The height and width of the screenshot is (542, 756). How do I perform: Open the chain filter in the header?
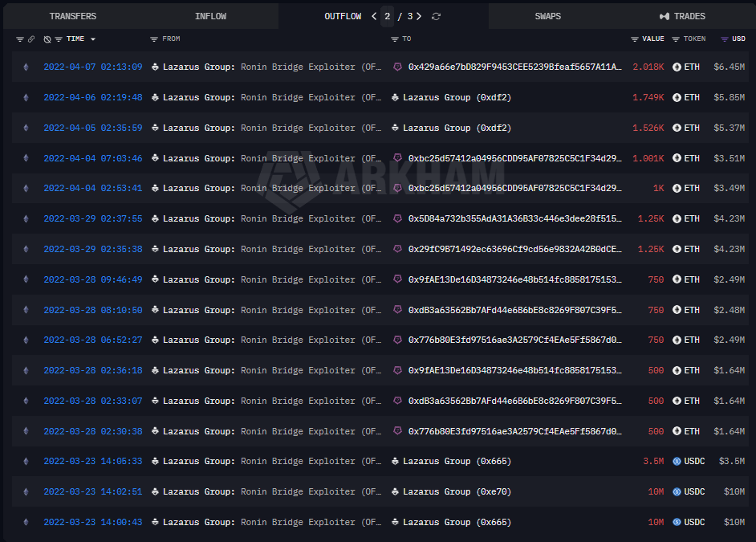pos(20,39)
